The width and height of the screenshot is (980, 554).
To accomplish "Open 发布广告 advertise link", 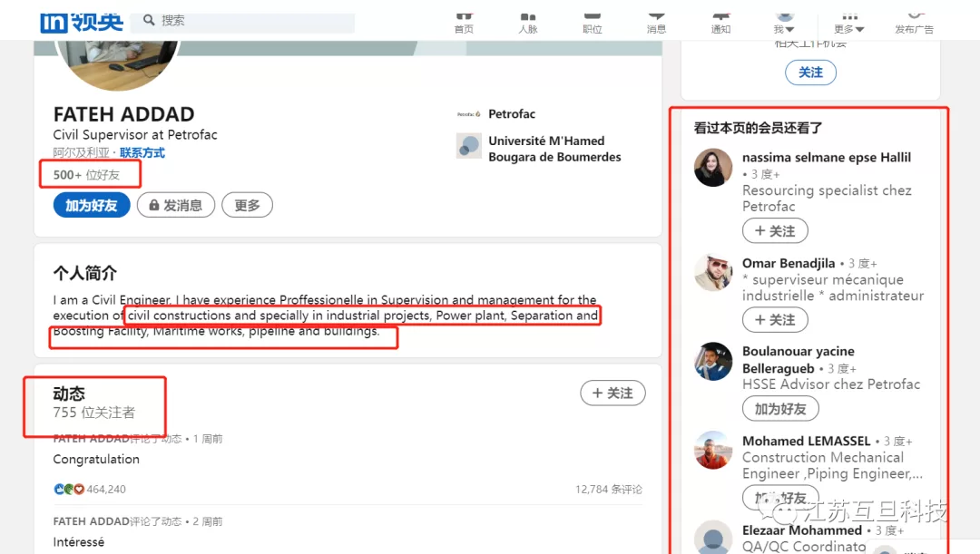I will tap(914, 23).
